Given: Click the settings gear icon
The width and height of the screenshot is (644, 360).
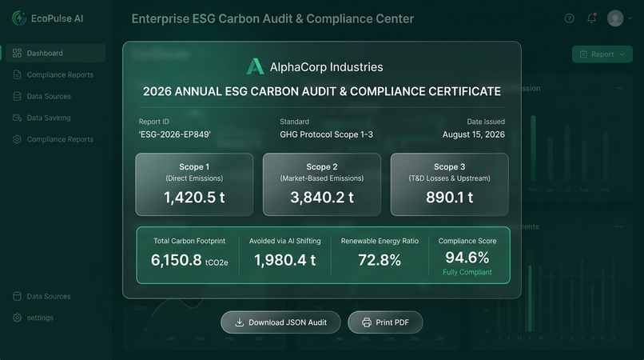Looking at the screenshot, I should 17,318.
